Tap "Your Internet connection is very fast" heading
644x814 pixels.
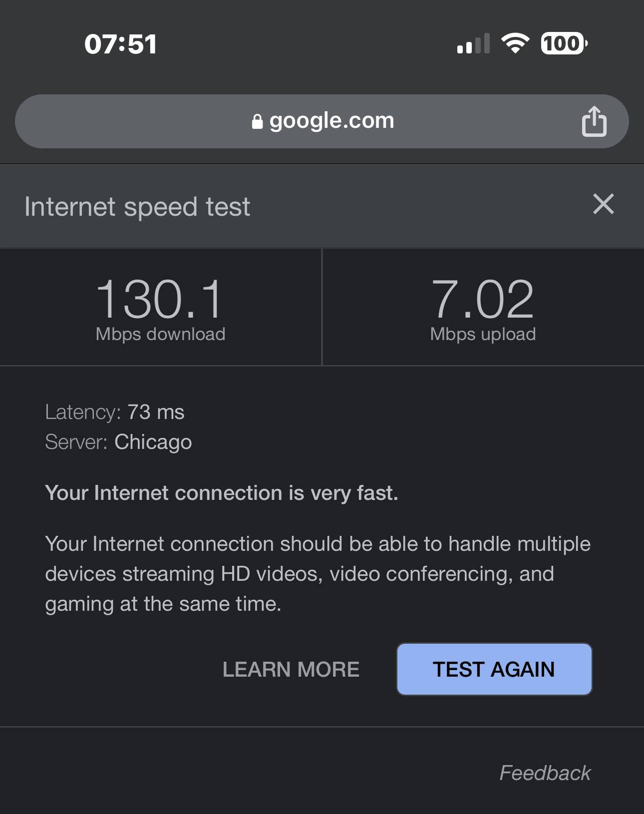pyautogui.click(x=222, y=493)
